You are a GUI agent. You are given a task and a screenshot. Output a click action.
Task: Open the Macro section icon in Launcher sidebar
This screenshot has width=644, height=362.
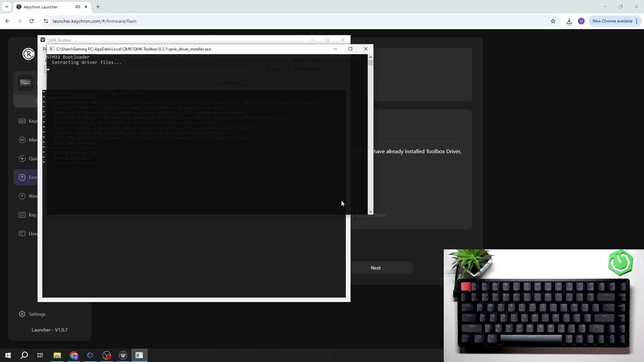pos(22,140)
